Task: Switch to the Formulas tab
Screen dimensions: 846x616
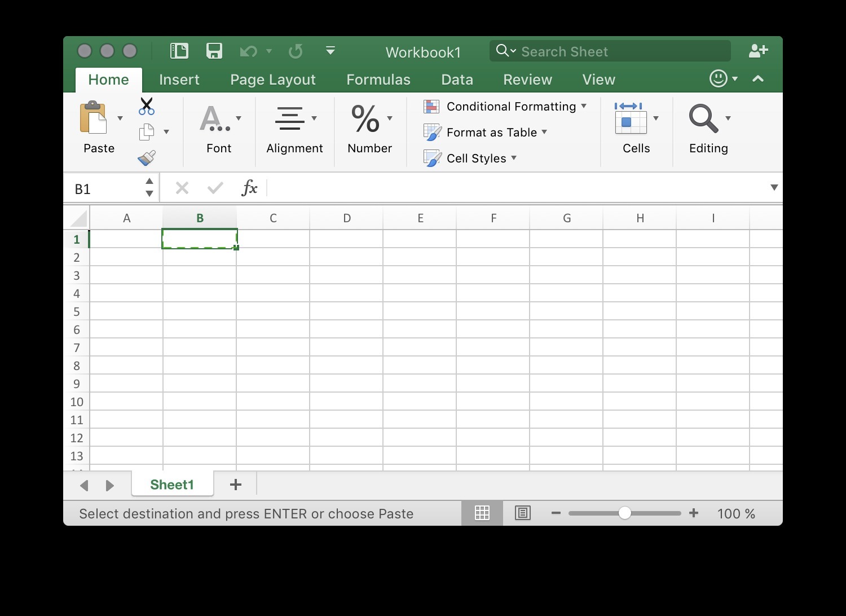Action: click(378, 80)
